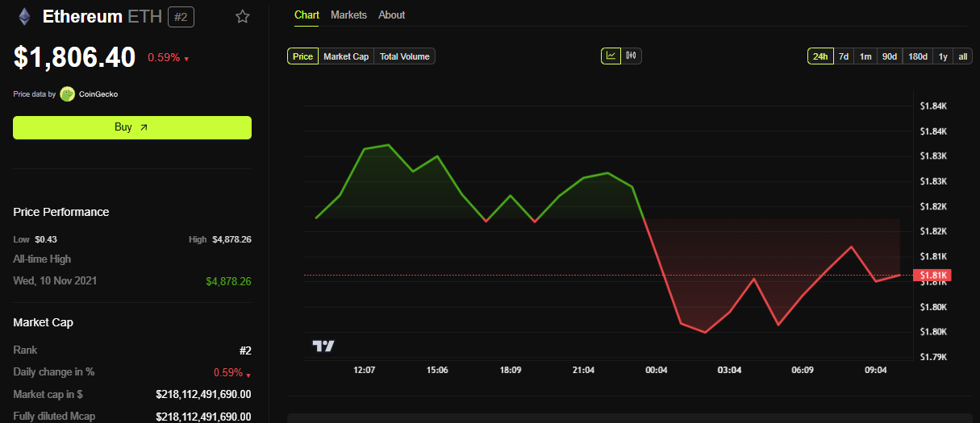Viewport: 980px width, 423px height.
Task: Open the Chart tab
Action: coord(307,15)
